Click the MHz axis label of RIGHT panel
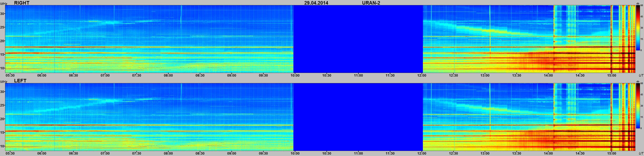 point(4,4)
